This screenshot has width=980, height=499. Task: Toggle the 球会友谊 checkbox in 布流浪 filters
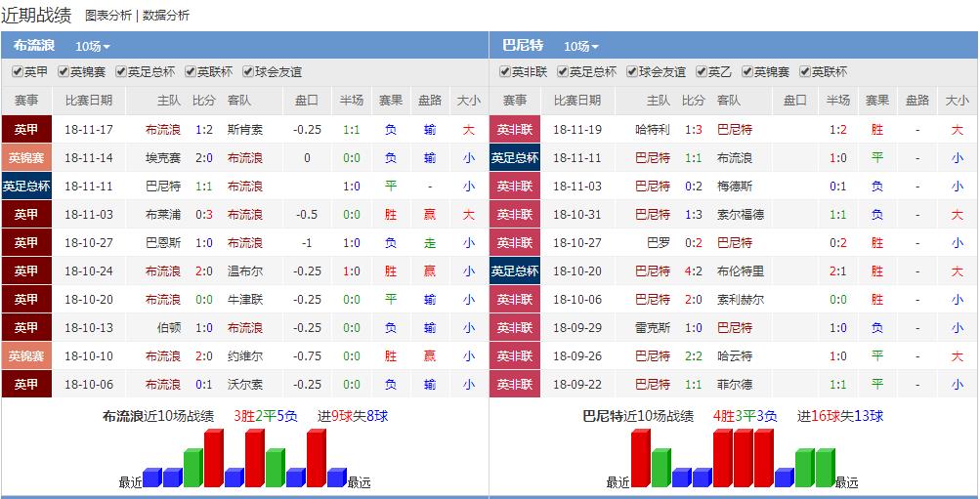coord(248,72)
